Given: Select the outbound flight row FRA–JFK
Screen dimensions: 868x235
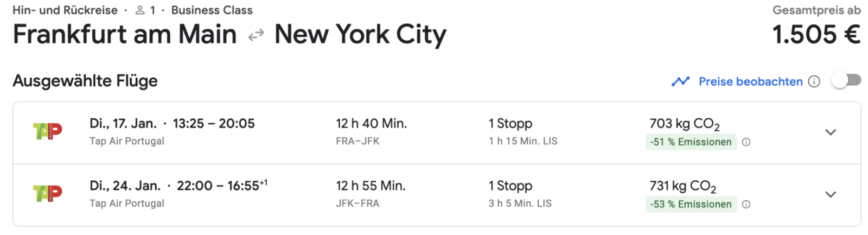Looking at the screenshot, I should pos(437,133).
